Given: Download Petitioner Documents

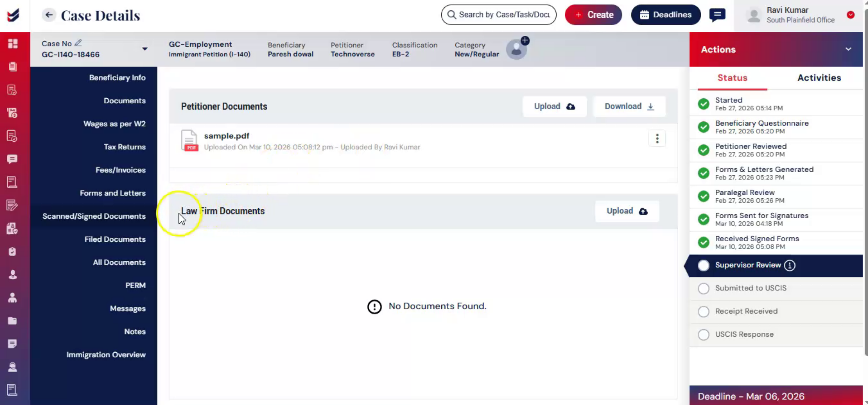Looking at the screenshot, I should coord(629,106).
